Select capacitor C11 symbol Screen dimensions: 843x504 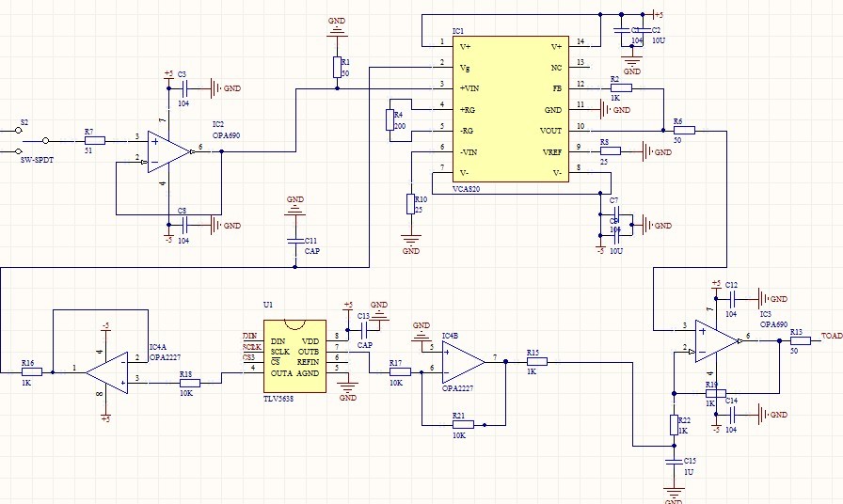point(295,241)
